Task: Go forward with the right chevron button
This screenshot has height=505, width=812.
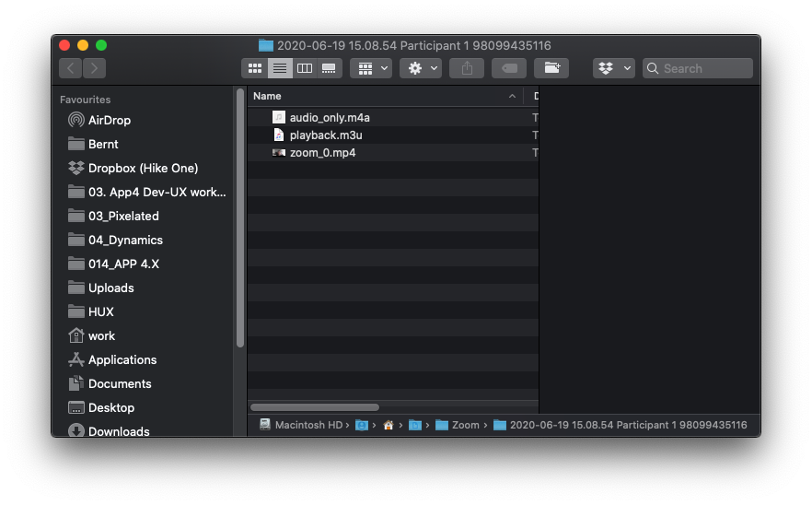Action: (x=94, y=68)
